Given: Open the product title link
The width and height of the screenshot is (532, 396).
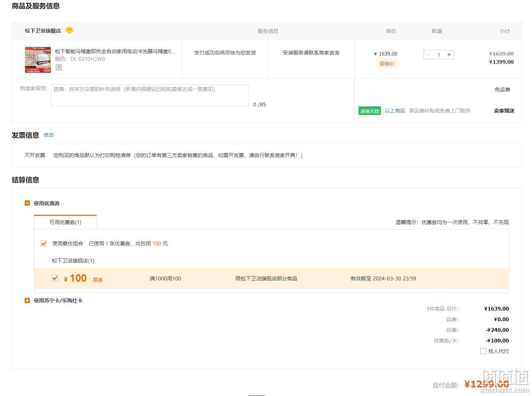Looking at the screenshot, I should pyautogui.click(x=115, y=51).
